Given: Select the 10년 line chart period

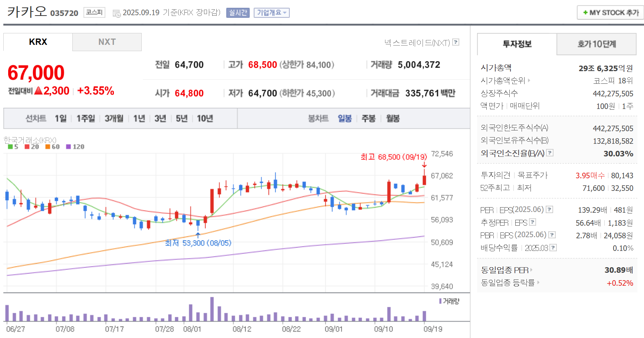Looking at the screenshot, I should [205, 119].
